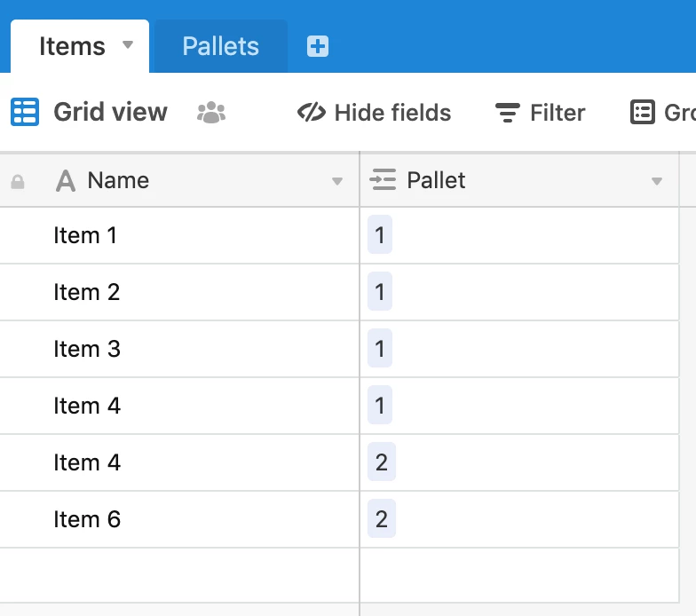Click the Hide fields button
The height and width of the screenshot is (616, 696).
coord(374,113)
